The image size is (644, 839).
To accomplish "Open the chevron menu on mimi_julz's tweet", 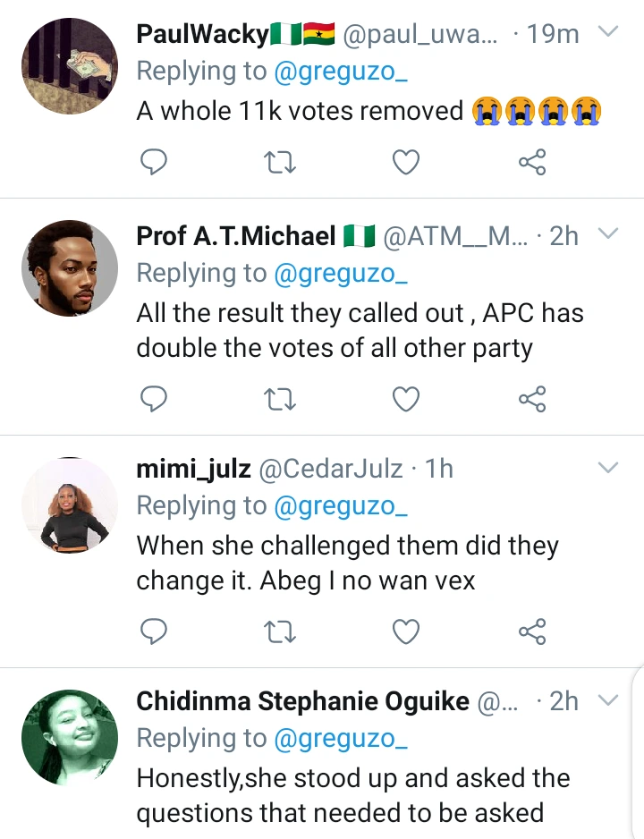I will click(607, 468).
